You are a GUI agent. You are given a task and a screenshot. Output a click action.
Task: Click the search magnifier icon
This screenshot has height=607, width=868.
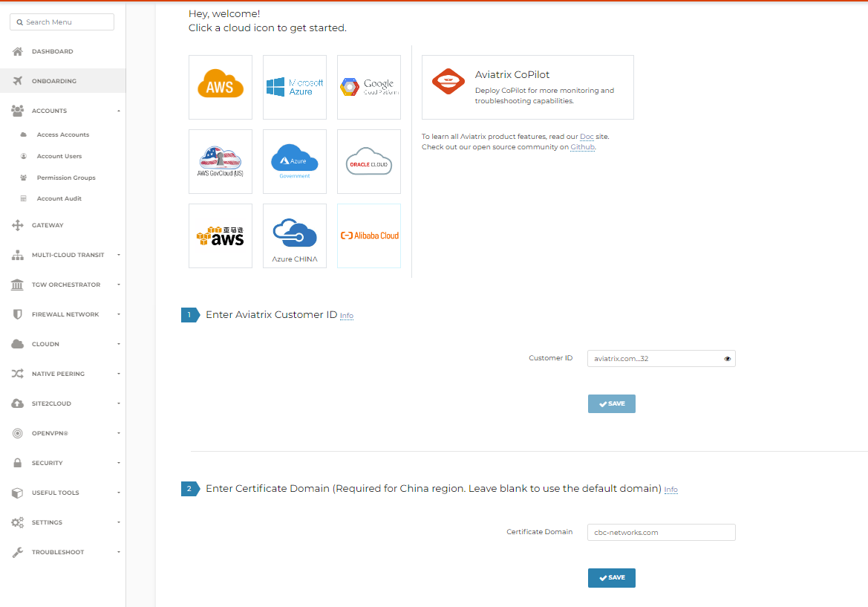20,22
